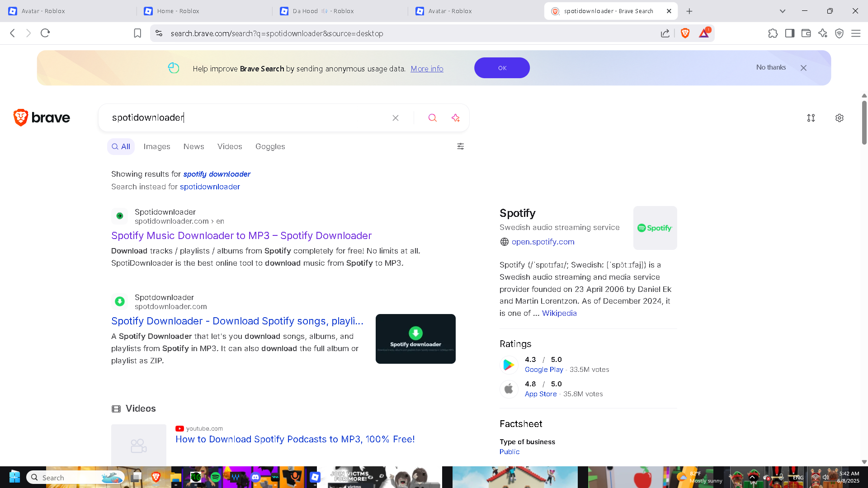Image resolution: width=868 pixels, height=488 pixels.
Task: Share this page link
Action: point(665,33)
